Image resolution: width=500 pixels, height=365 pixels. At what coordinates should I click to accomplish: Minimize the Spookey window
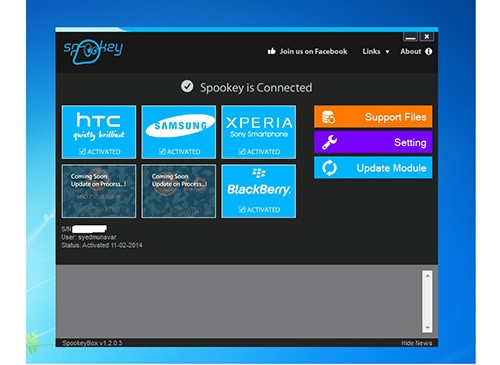(410, 37)
